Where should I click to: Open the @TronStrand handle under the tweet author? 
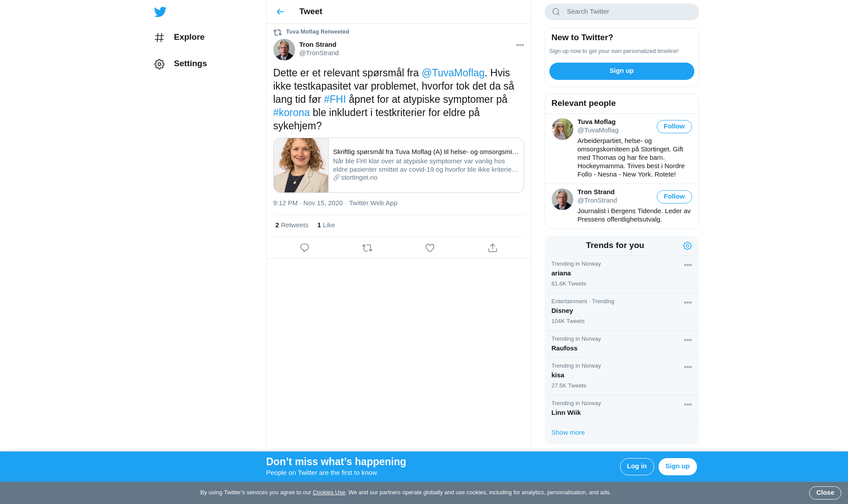[x=319, y=53]
